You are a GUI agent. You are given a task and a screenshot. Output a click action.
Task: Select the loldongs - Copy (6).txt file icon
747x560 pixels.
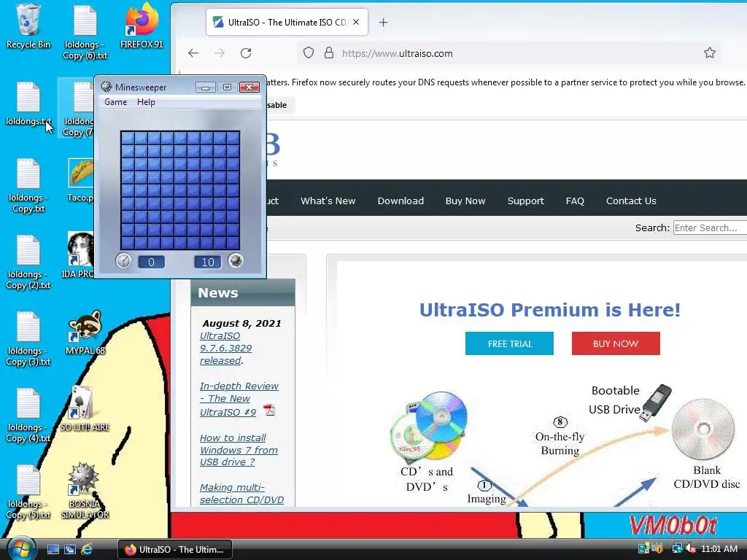[85, 32]
